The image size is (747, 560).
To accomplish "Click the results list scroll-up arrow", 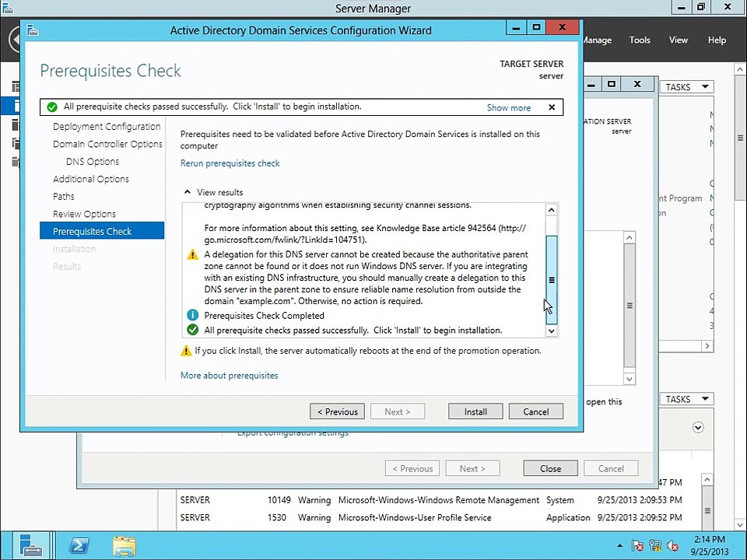I will [x=551, y=209].
